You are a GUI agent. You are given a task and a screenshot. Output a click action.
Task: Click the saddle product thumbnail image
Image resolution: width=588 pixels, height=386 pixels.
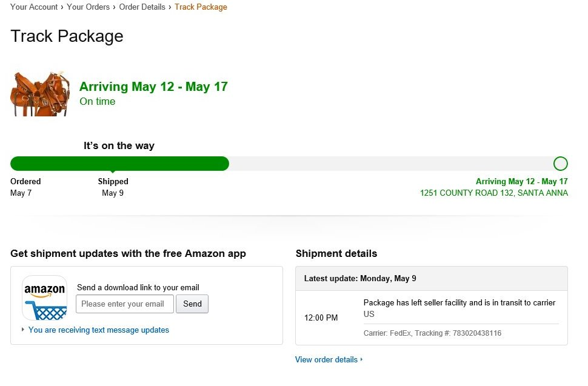[40, 94]
